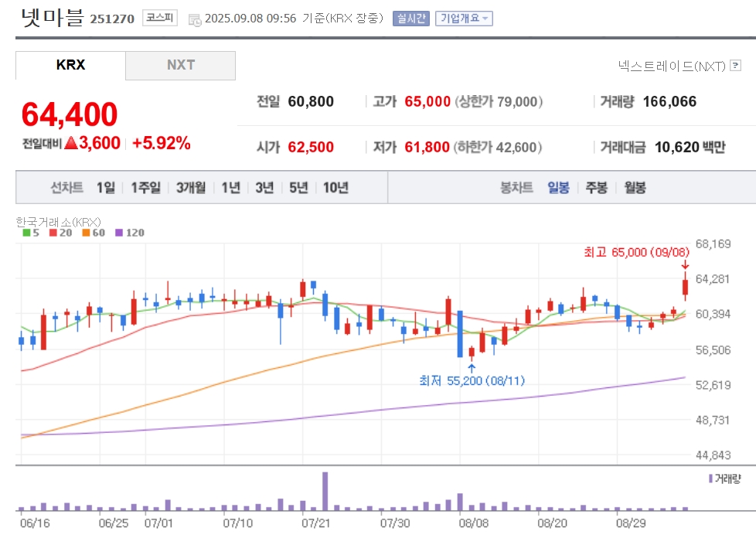
Task: Click the red up-triangle price change icon
Action: [x=71, y=143]
